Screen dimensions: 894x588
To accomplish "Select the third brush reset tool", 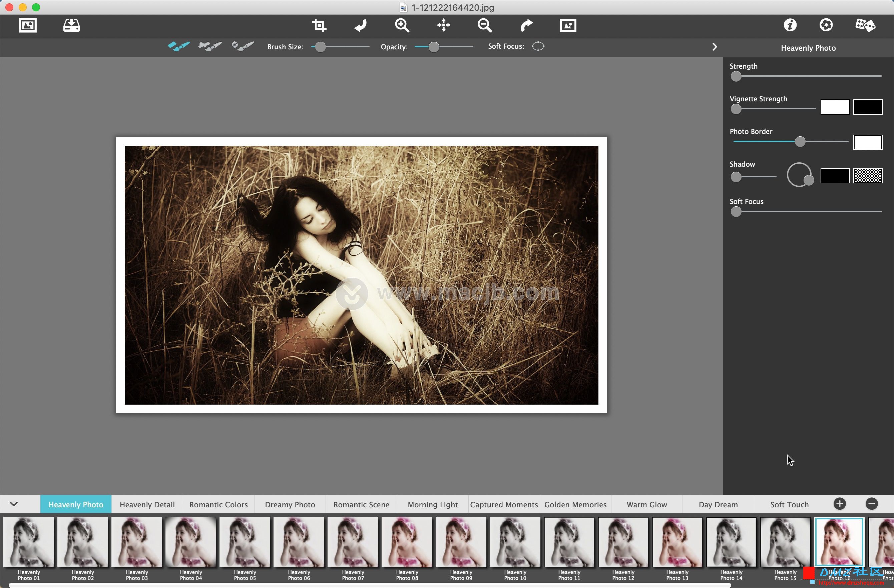I will pyautogui.click(x=243, y=46).
